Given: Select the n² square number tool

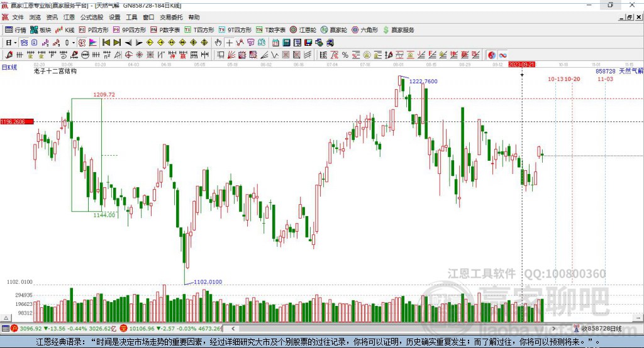Looking at the screenshot, I should coord(107,55).
